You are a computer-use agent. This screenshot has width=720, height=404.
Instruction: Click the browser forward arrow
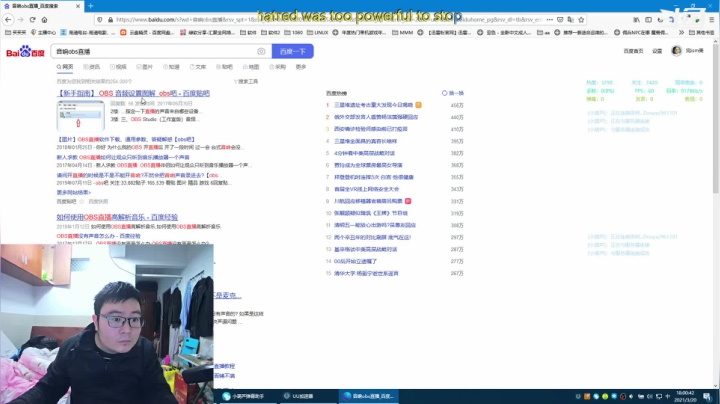(x=20, y=20)
